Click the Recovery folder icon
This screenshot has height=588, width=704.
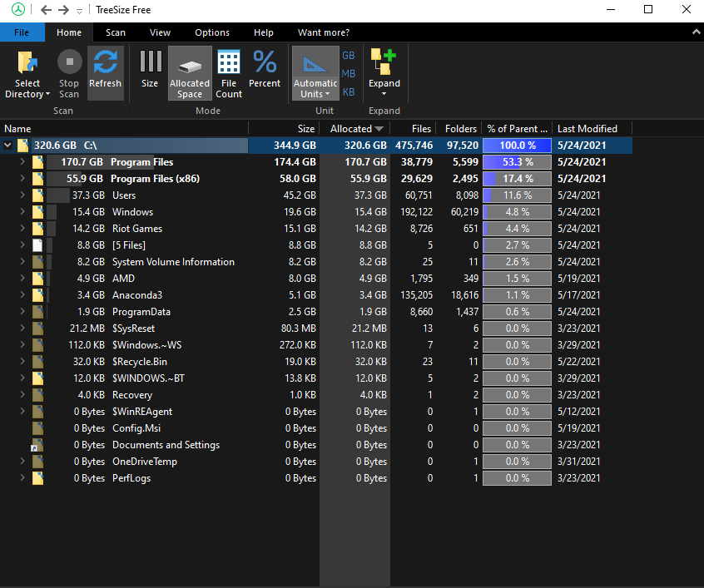[x=37, y=394]
